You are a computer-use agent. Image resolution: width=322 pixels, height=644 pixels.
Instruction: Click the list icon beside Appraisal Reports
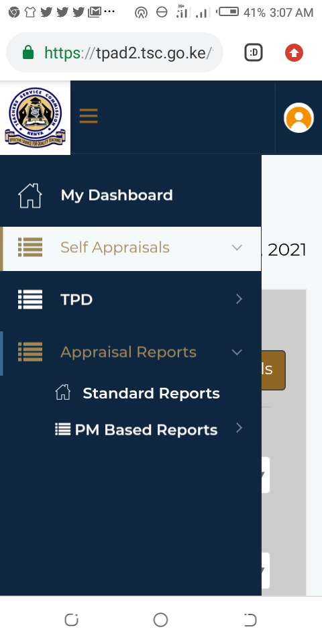[30, 352]
